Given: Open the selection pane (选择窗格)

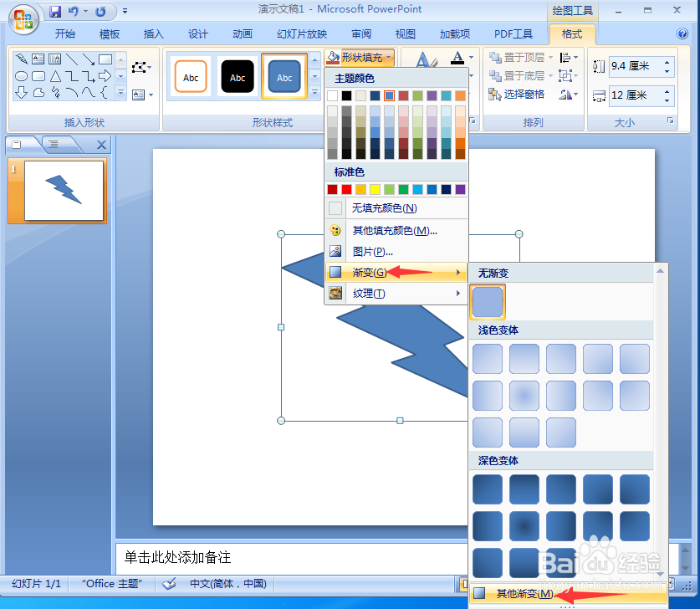Looking at the screenshot, I should (517, 95).
